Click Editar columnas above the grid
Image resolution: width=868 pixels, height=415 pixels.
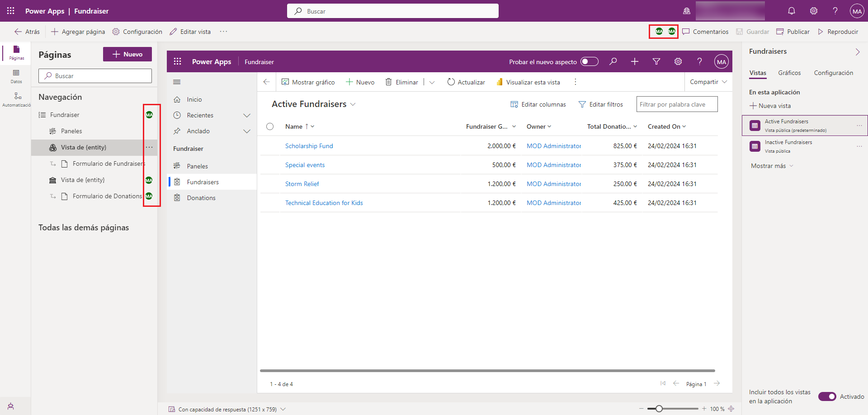(538, 104)
